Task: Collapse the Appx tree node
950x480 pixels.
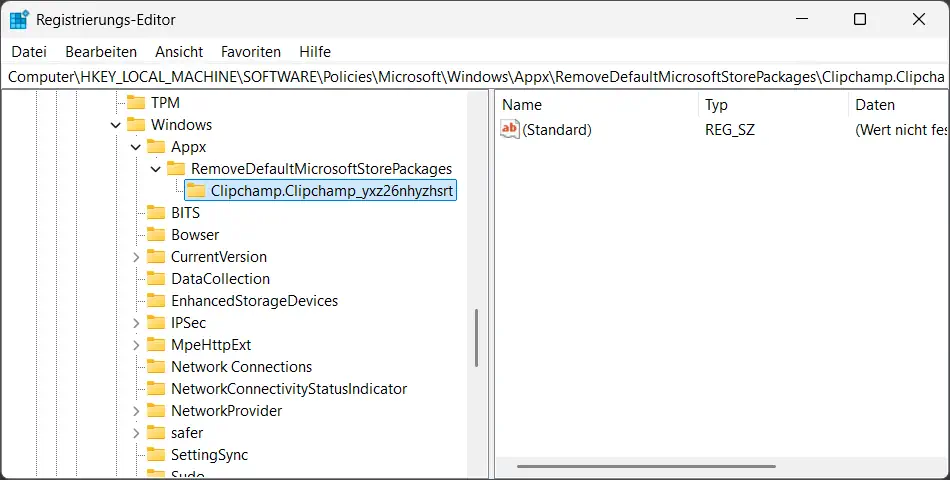Action: click(x=136, y=147)
